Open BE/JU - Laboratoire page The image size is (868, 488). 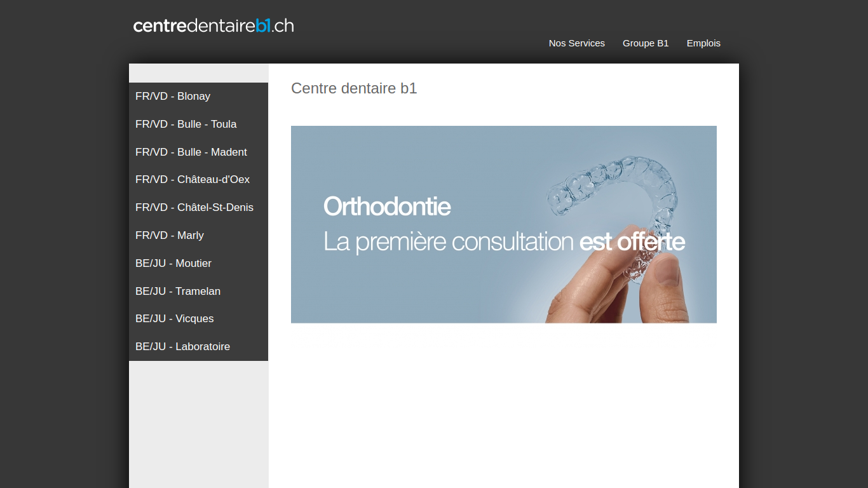(x=198, y=347)
